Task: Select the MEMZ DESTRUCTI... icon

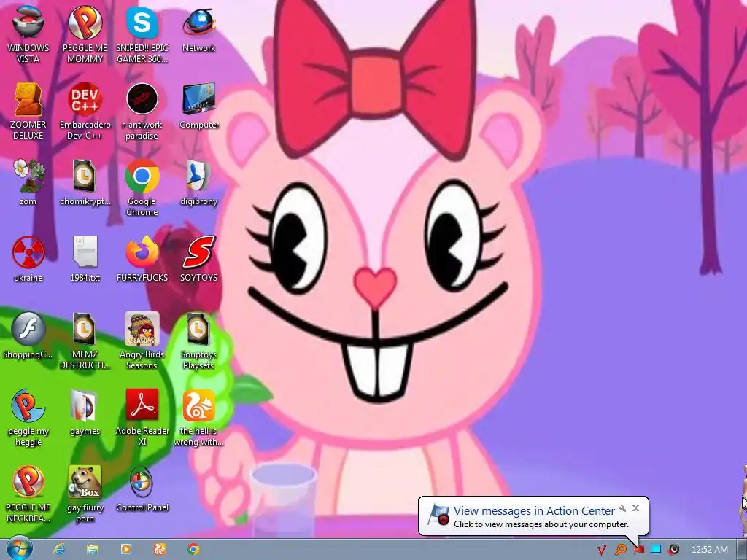Action: 85,341
